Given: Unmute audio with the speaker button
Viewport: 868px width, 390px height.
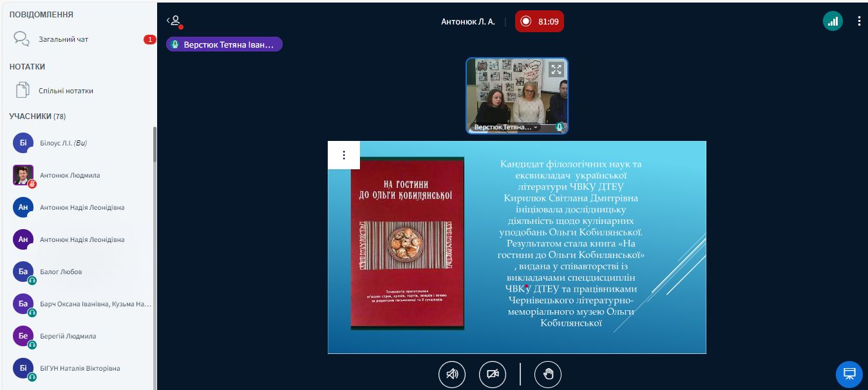Looking at the screenshot, I should tap(452, 374).
